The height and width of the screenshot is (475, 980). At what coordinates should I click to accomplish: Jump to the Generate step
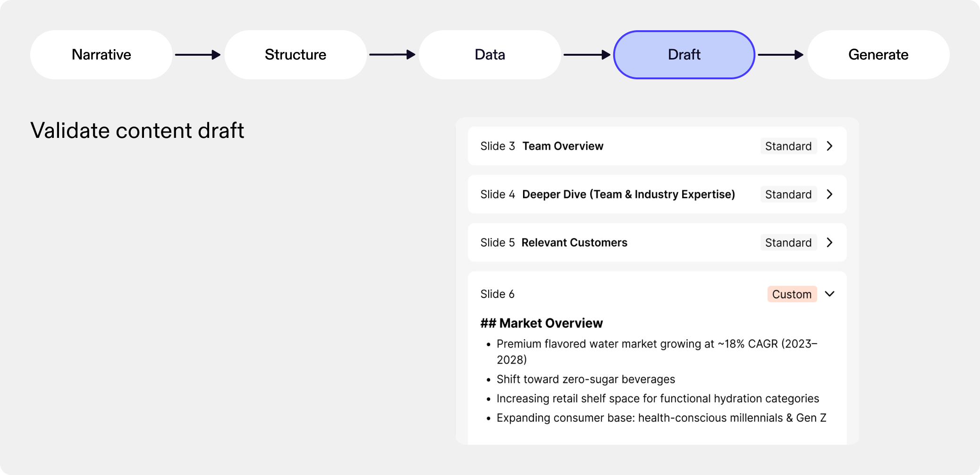tap(878, 55)
